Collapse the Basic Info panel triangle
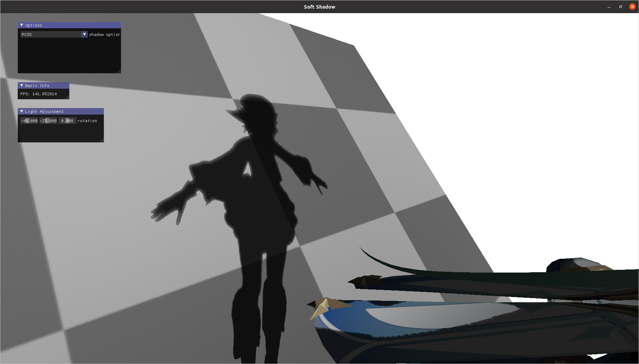The width and height of the screenshot is (639, 364). (22, 86)
